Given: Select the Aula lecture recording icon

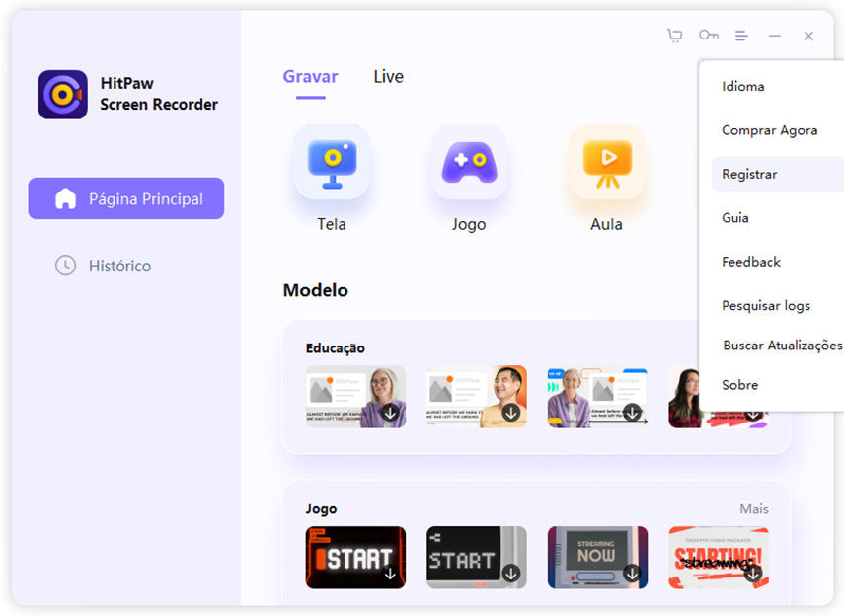Looking at the screenshot, I should tap(606, 164).
